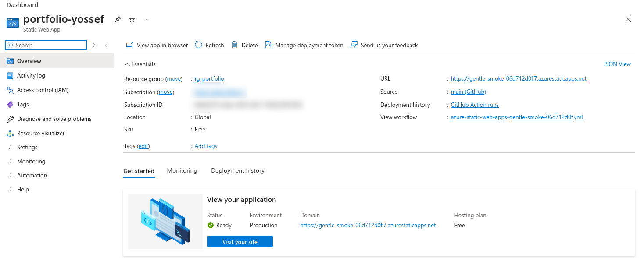Select the Sku value Free

(x=200, y=129)
